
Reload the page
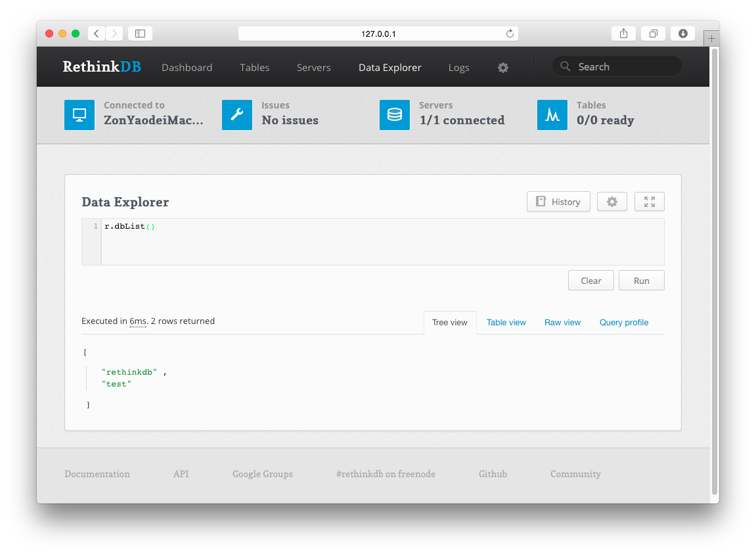point(510,34)
